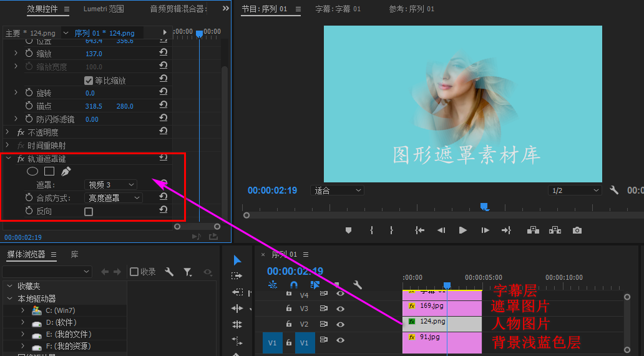Select the Track Select Forward tool
This screenshot has width=644, height=356.
(237, 276)
